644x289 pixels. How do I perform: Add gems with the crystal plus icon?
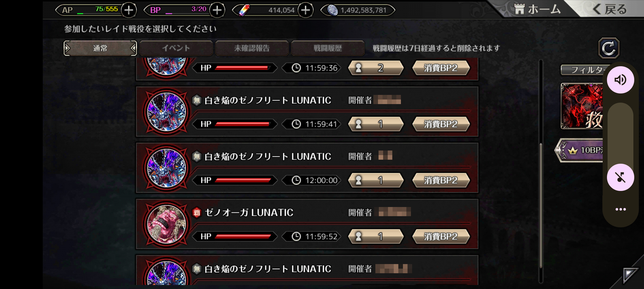pyautogui.click(x=306, y=10)
